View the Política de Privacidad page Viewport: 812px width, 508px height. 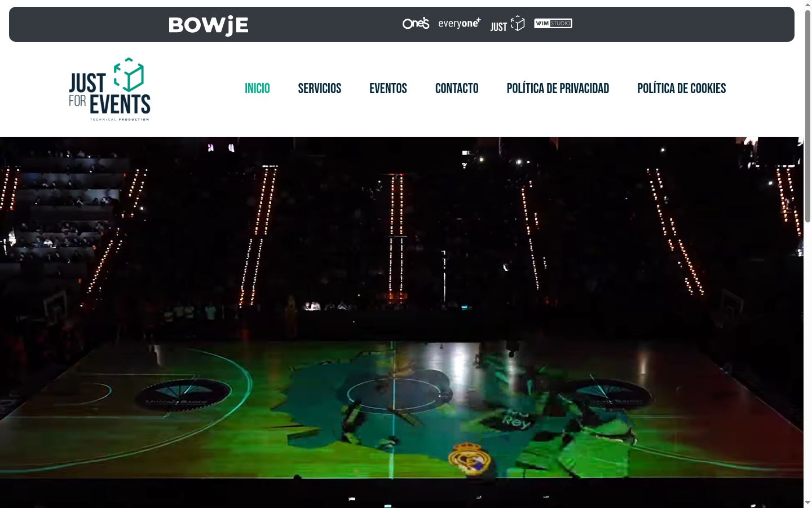[x=558, y=89]
